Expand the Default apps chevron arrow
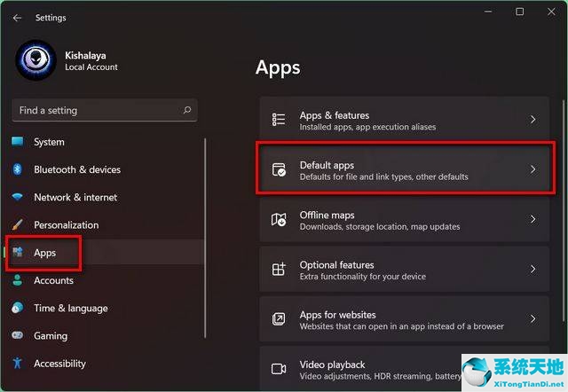This screenshot has height=392, width=568. (x=532, y=169)
